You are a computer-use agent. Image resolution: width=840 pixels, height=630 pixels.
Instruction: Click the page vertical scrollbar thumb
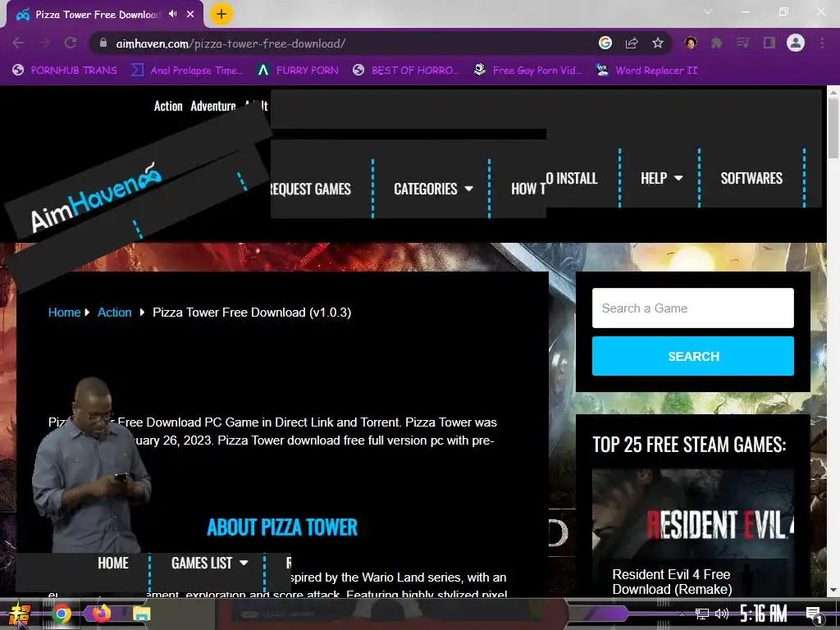click(833, 127)
